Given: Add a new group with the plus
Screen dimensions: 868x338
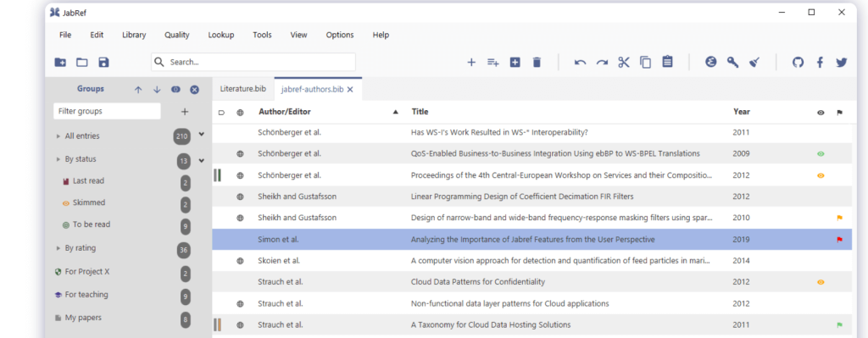Looking at the screenshot, I should click(185, 112).
